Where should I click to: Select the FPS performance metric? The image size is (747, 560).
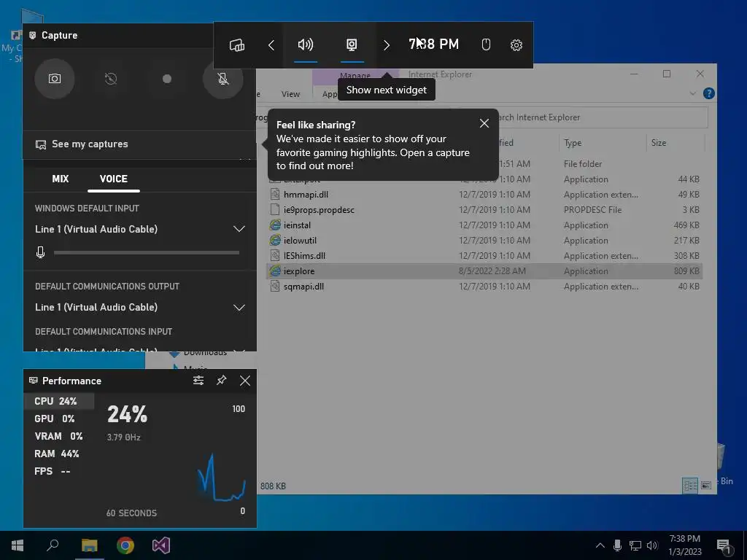[x=53, y=472]
